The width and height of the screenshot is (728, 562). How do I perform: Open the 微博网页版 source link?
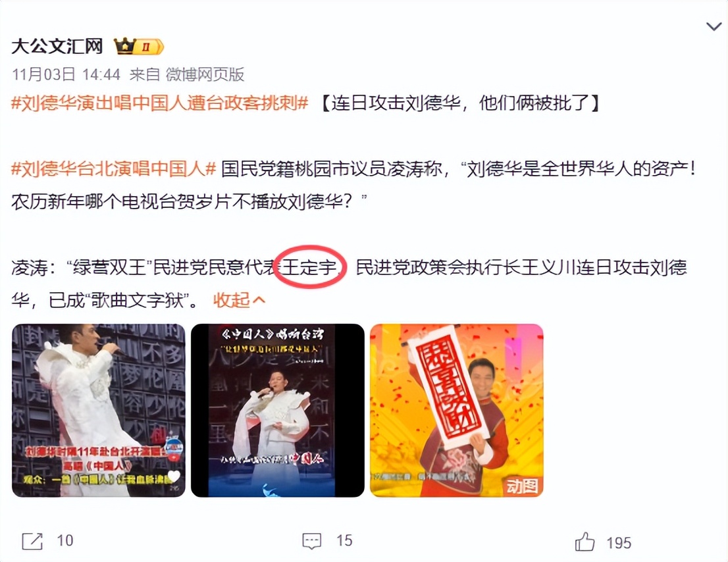[205, 74]
